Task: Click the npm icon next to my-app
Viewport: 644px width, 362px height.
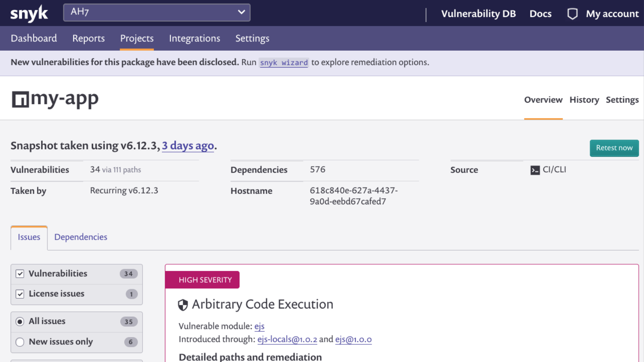Action: pyautogui.click(x=21, y=99)
